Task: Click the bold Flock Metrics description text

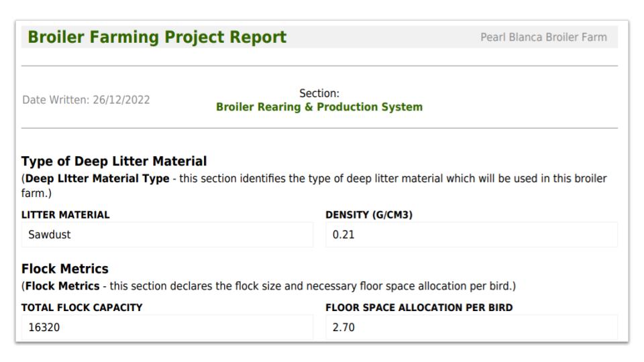Action: click(x=62, y=286)
